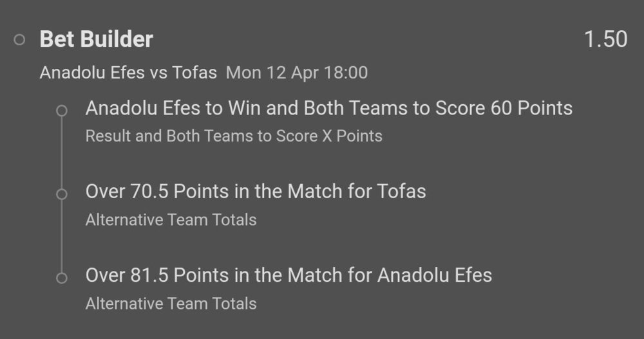Click Alternative Team Totals label under Tofas selection
The width and height of the screenshot is (644, 339).
point(171,219)
